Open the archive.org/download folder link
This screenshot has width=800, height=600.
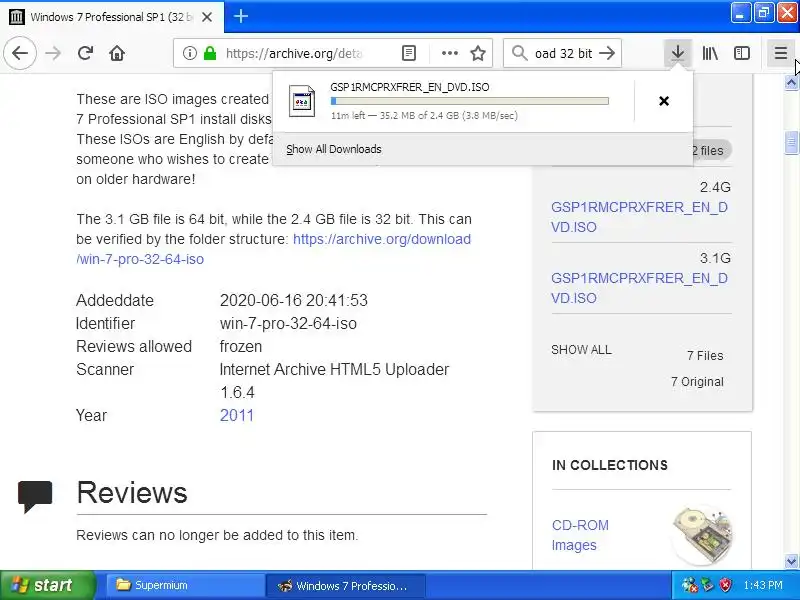tap(273, 249)
